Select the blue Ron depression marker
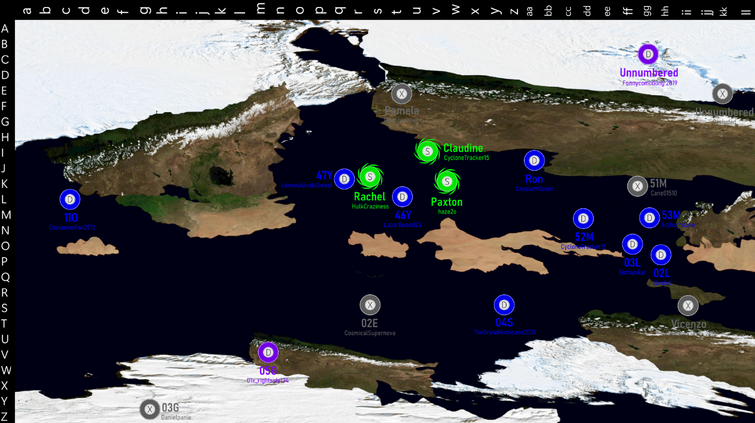Screen dimensions: 755x423 coord(534,160)
